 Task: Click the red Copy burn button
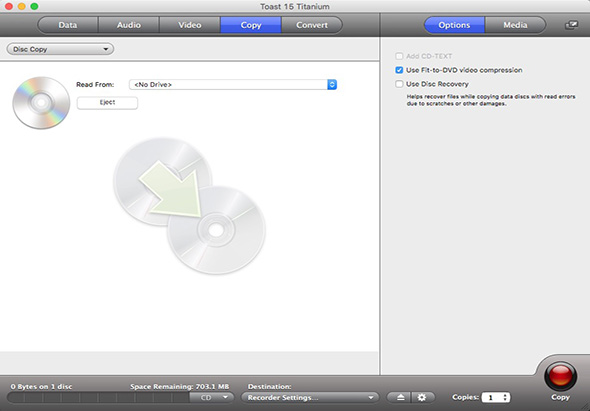pyautogui.click(x=560, y=376)
